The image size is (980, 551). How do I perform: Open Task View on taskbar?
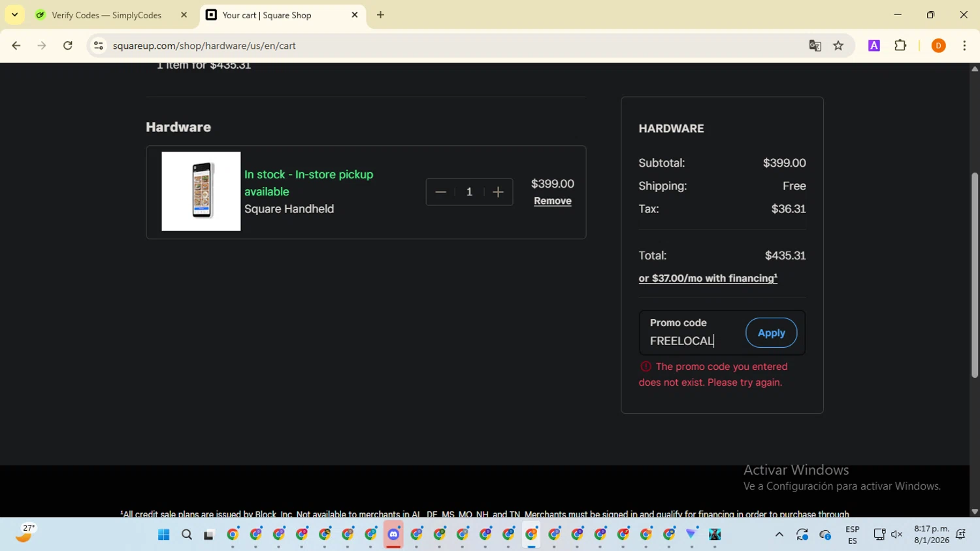pyautogui.click(x=209, y=535)
